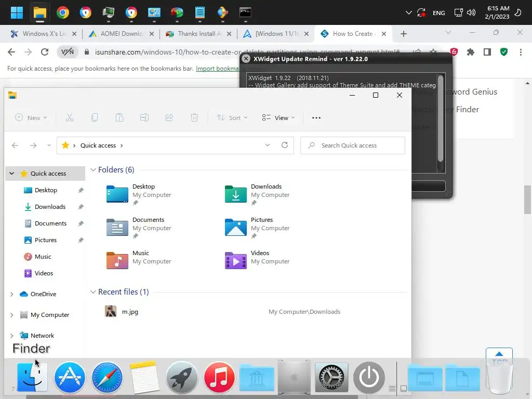Open a new browser tab
This screenshot has height=399, width=532.
(x=403, y=34)
